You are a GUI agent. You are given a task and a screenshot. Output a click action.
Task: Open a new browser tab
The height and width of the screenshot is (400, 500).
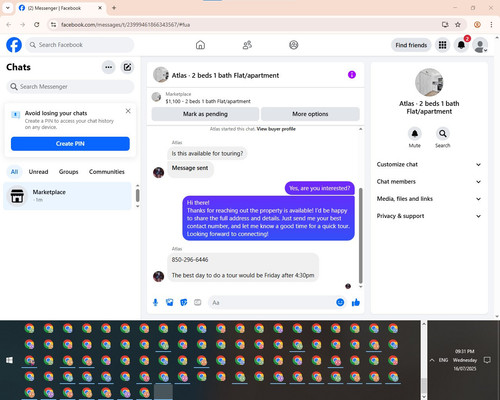click(114, 8)
